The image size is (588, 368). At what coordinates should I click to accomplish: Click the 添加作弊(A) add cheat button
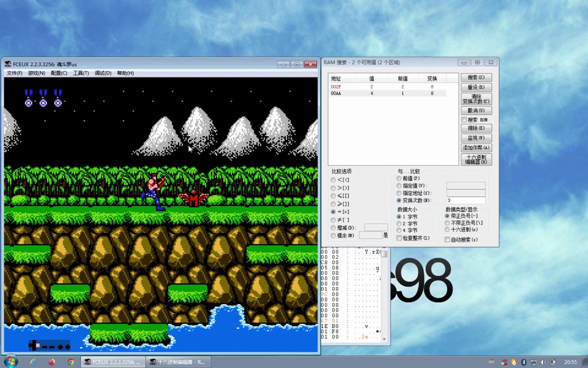click(476, 148)
